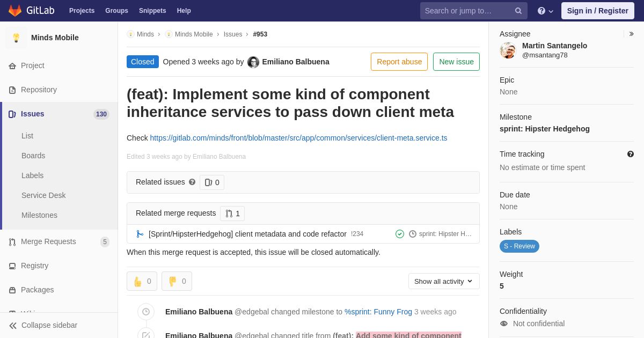
Task: Open the client-meta.service.ts link
Action: click(298, 138)
